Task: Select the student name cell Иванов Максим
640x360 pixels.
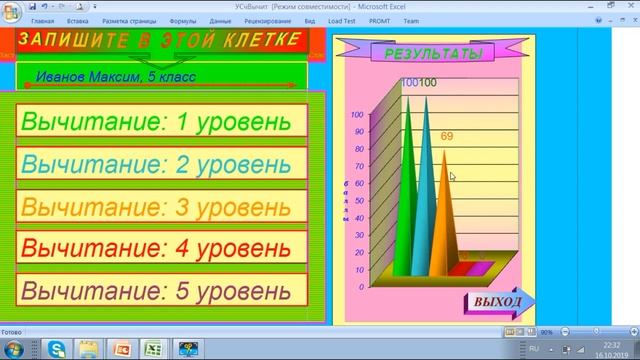Action: (x=162, y=76)
